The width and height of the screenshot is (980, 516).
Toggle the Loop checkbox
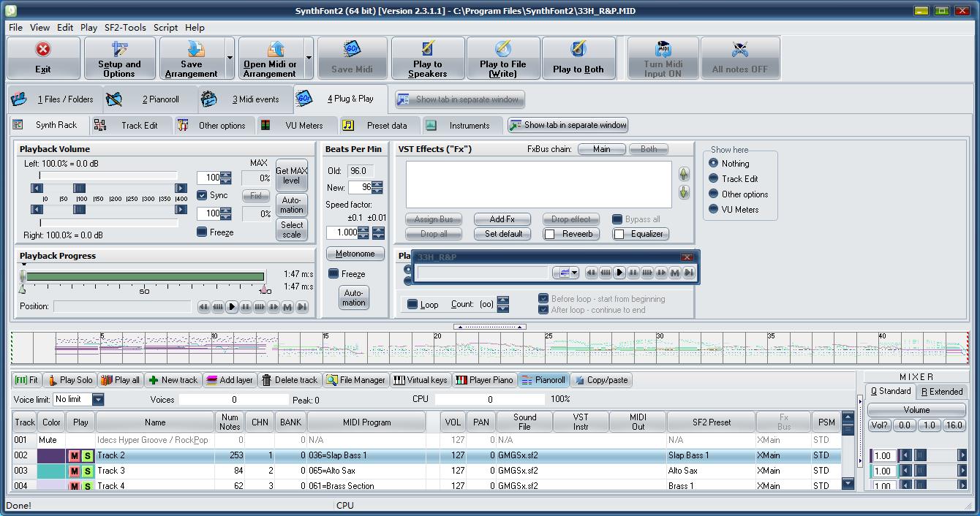(x=412, y=304)
